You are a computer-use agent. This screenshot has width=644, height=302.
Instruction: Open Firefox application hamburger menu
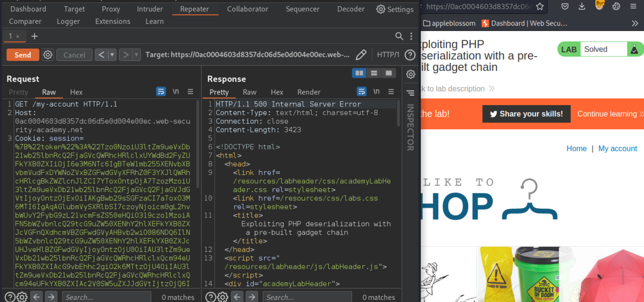point(633,6)
